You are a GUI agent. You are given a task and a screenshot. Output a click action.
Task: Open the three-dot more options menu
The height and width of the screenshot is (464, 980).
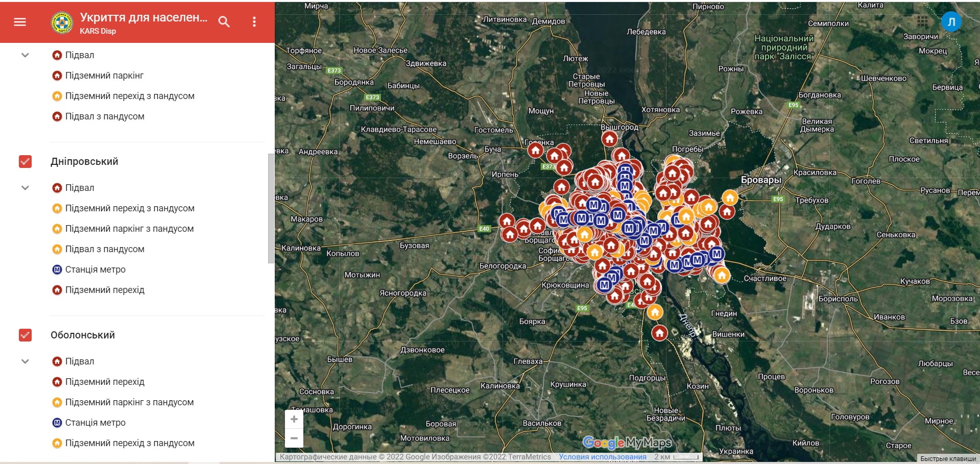coord(254,22)
